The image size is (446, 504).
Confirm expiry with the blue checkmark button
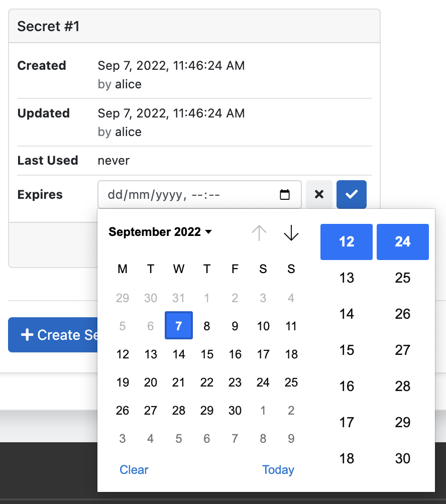pyautogui.click(x=352, y=195)
